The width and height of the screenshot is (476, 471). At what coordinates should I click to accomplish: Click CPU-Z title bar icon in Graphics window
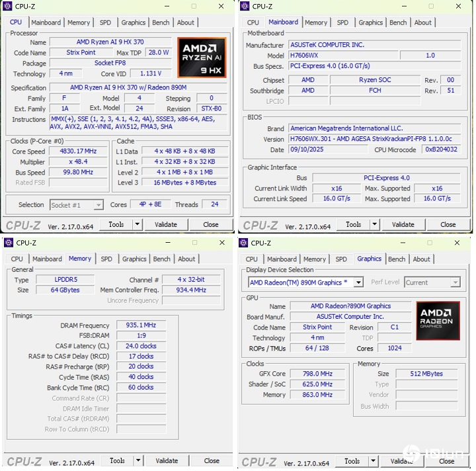tap(243, 243)
